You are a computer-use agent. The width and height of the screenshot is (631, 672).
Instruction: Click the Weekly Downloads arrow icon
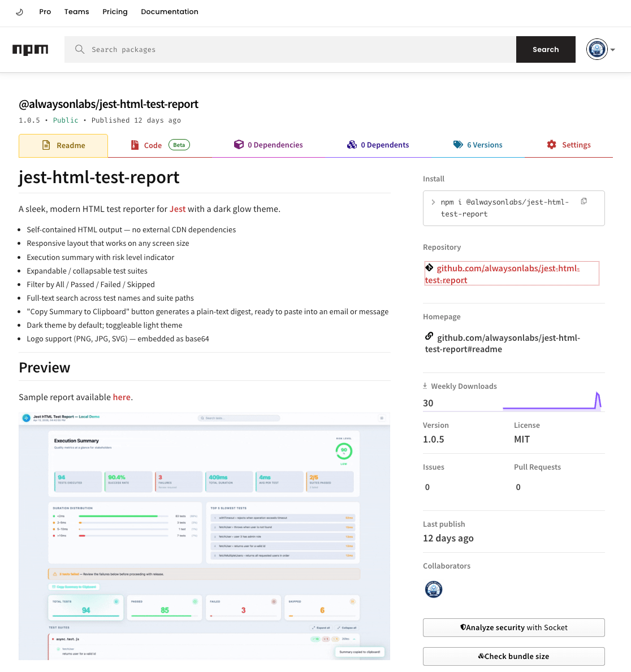coord(425,385)
